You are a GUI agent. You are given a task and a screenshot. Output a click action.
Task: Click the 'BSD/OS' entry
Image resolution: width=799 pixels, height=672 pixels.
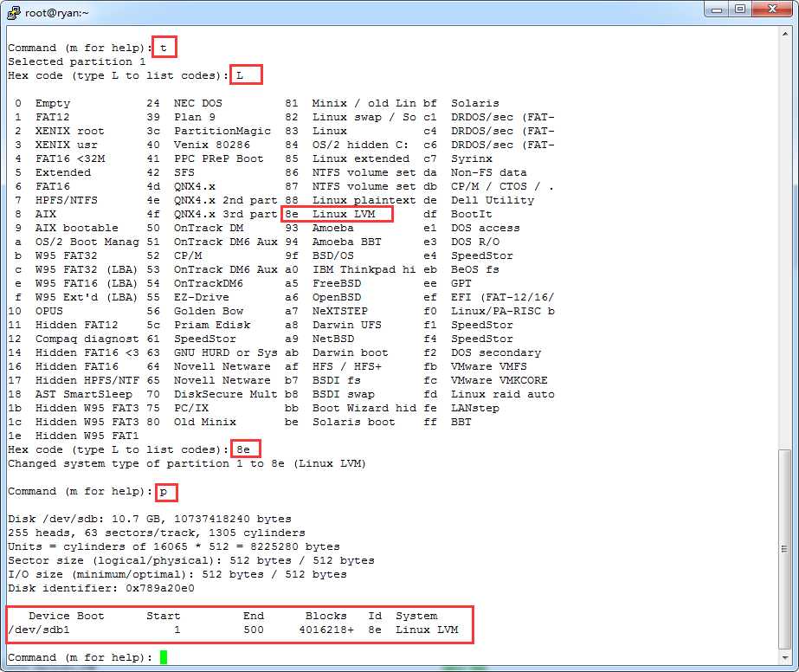[333, 256]
